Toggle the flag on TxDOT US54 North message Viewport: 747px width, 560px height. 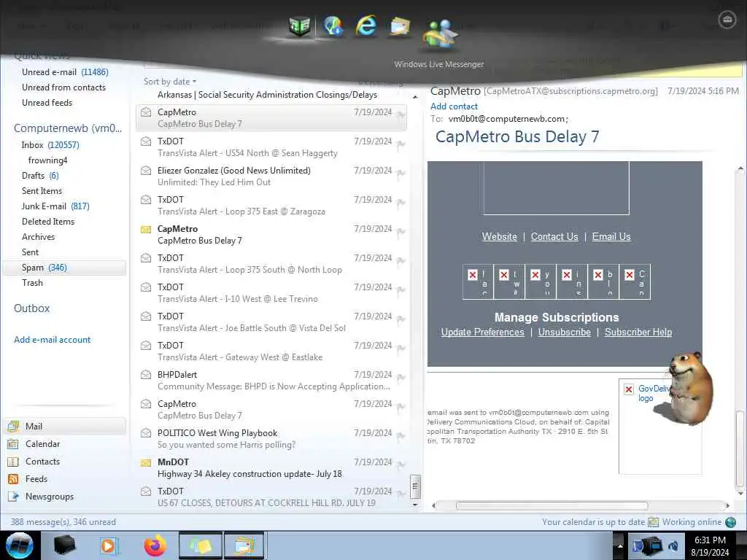400,144
